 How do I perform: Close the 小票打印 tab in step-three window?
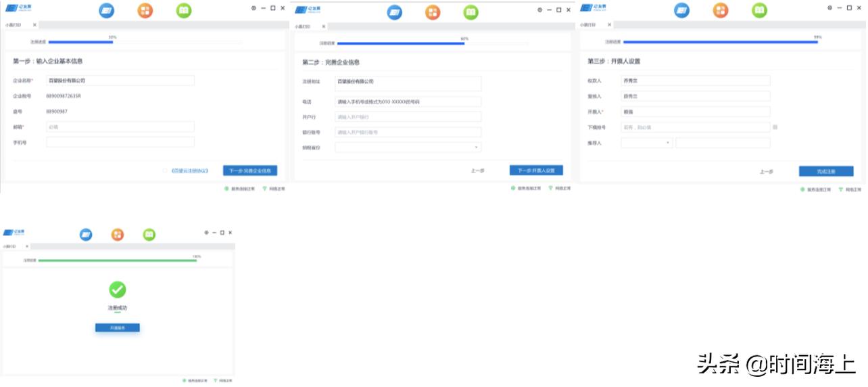tap(610, 24)
